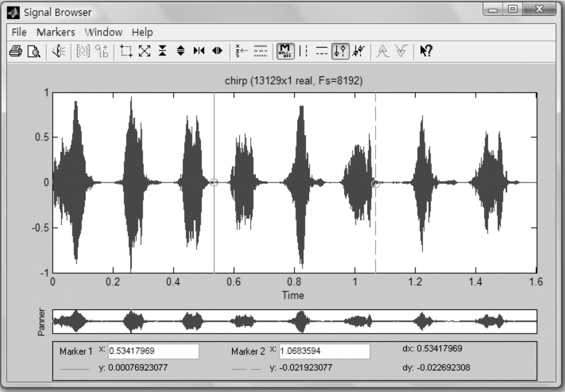Switch to Vertical markers mode

304,51
